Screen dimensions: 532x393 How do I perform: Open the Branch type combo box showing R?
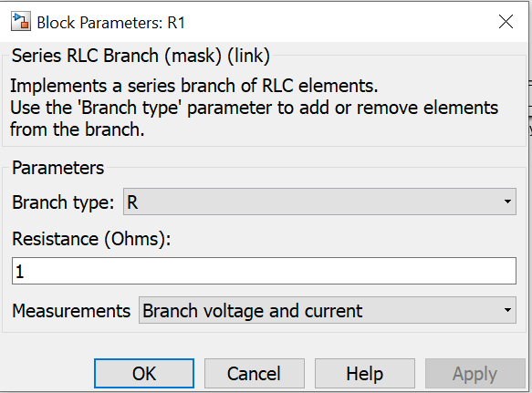point(319,202)
